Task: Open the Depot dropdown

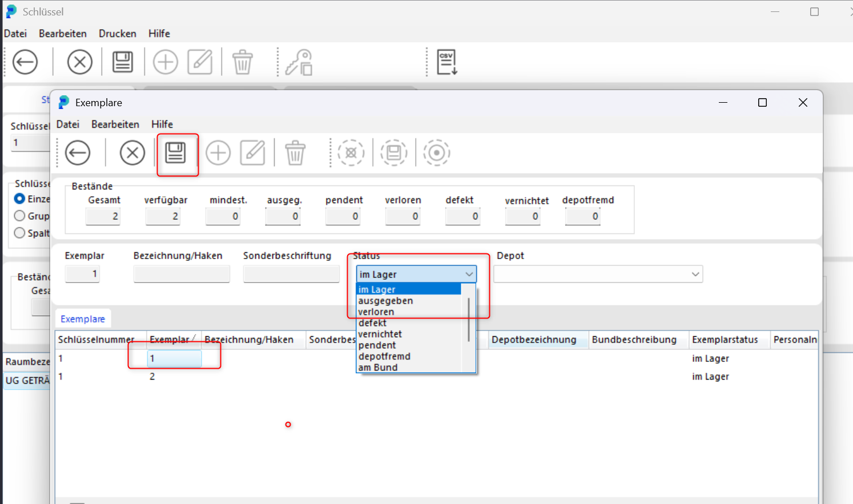Action: click(695, 275)
